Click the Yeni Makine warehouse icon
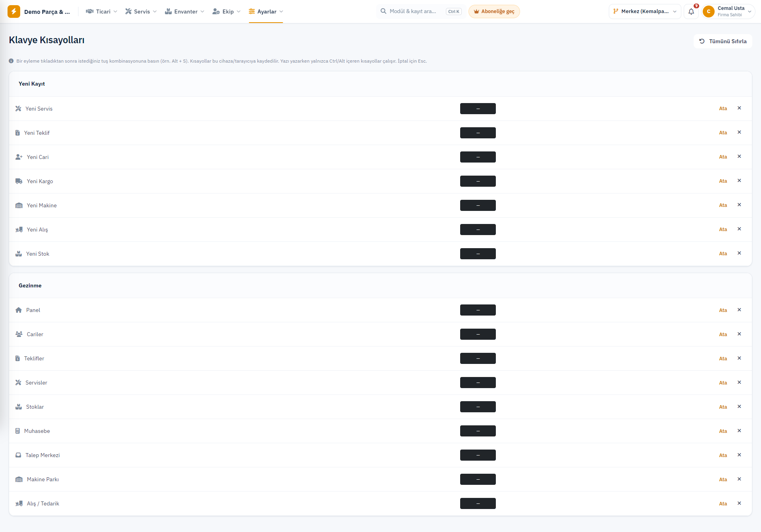 pos(19,205)
